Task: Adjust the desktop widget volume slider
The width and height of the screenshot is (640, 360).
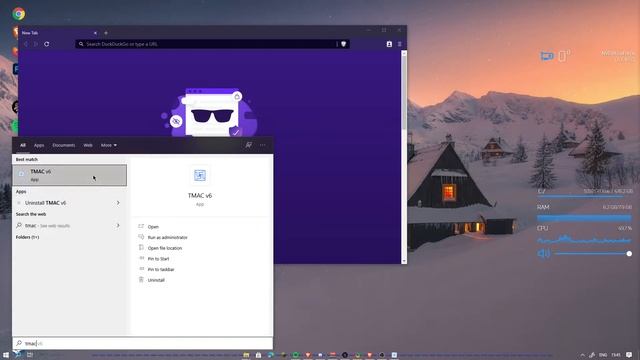Action: pyautogui.click(x=593, y=253)
